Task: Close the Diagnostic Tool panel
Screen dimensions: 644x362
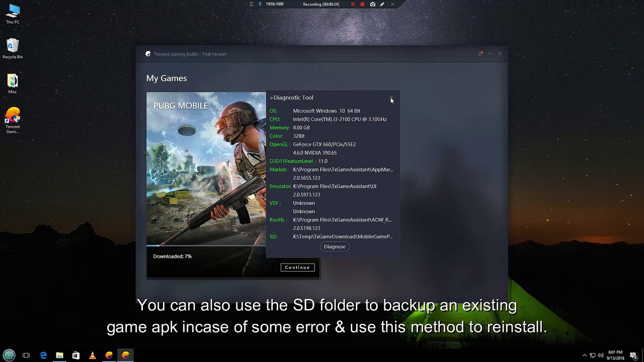Action: (x=391, y=98)
